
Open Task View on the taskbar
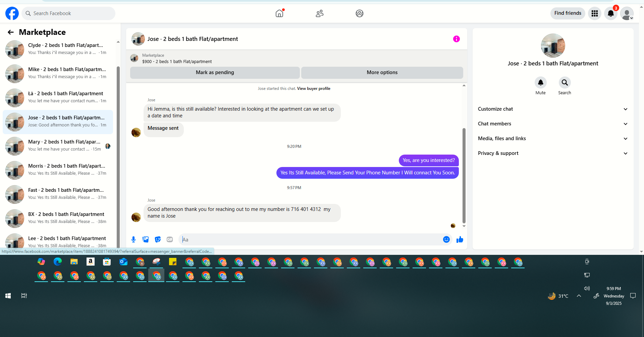click(24, 296)
